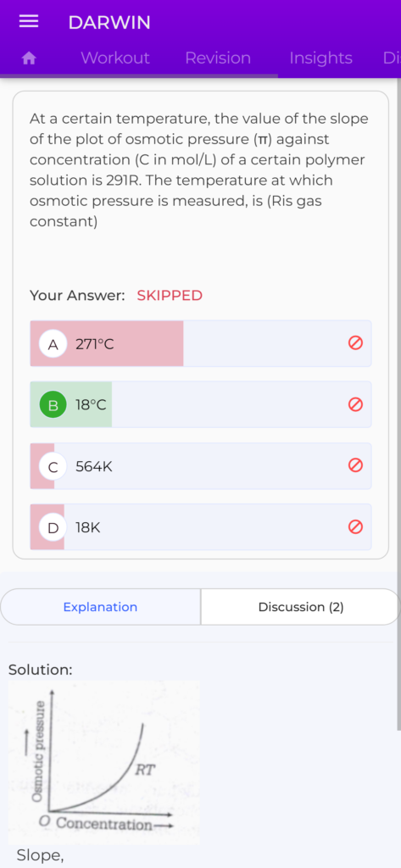Click the partially visible tab after Insights
Viewport: 401px width, 868px height.
[x=391, y=58]
